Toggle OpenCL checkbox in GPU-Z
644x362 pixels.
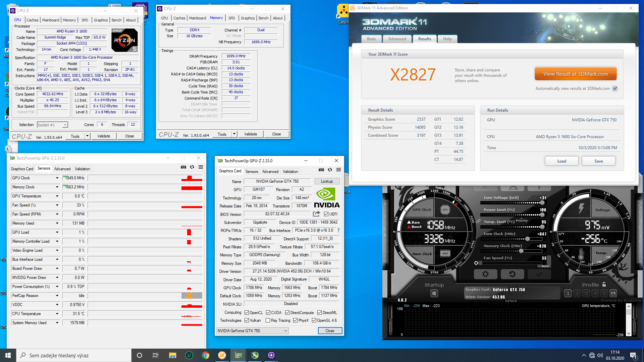247,313
